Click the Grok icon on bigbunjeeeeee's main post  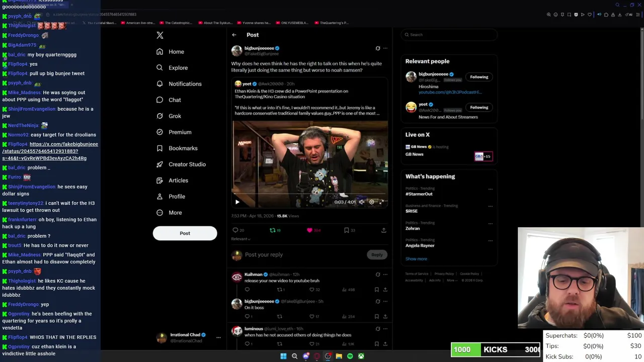click(378, 48)
